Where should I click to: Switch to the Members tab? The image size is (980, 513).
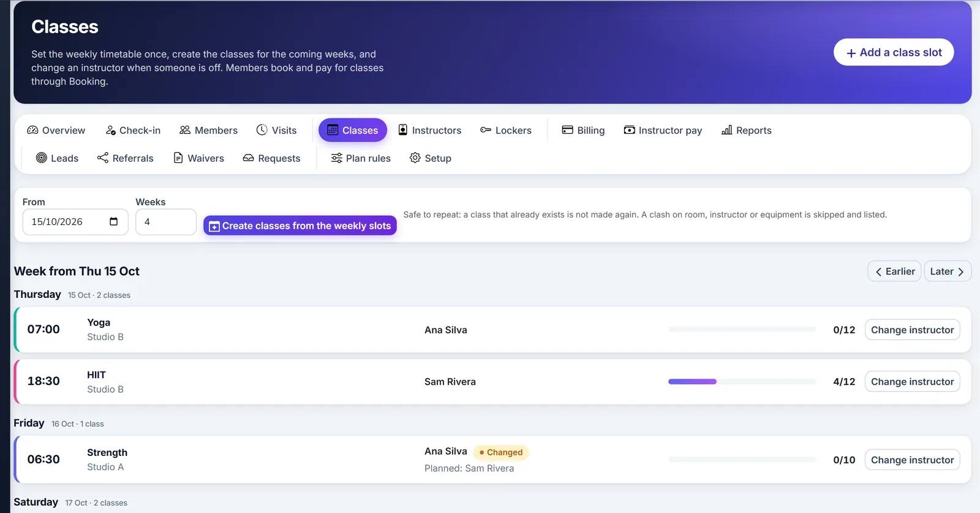click(x=208, y=131)
